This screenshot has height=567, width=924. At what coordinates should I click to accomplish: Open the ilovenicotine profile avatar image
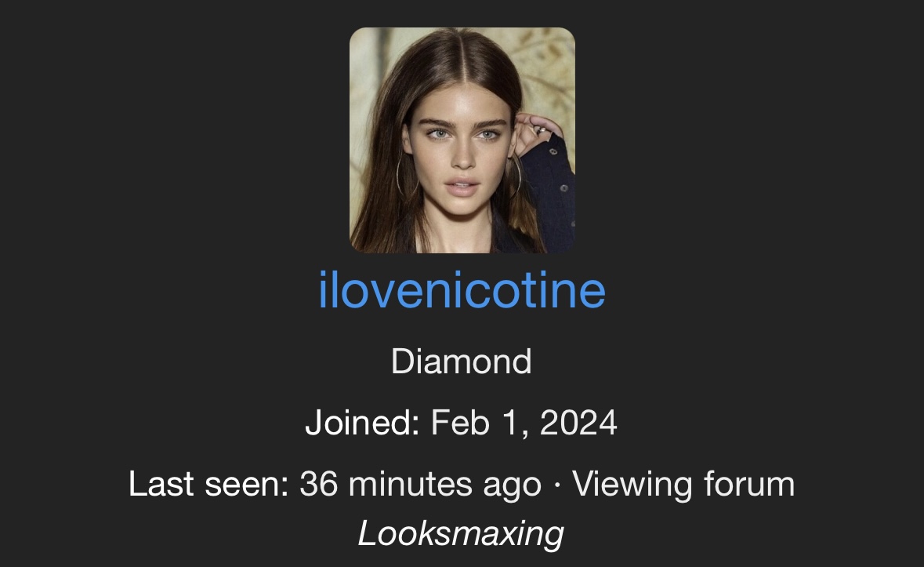[462, 140]
